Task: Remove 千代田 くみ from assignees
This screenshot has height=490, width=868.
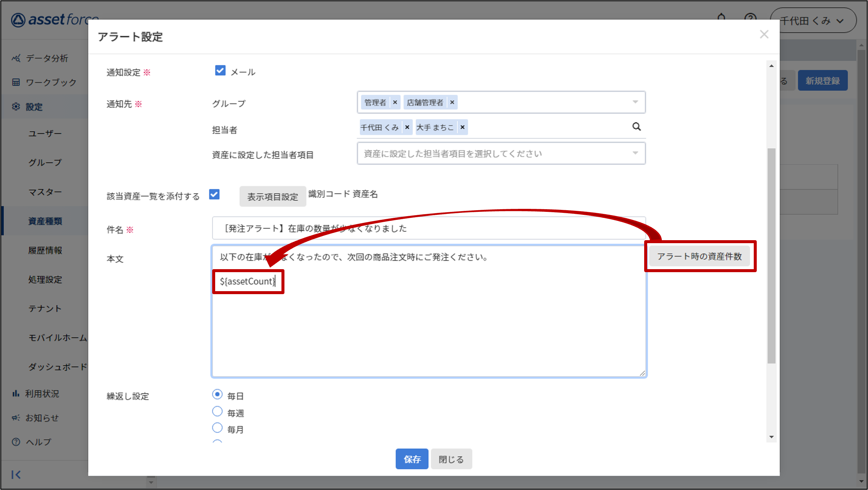Action: point(407,127)
